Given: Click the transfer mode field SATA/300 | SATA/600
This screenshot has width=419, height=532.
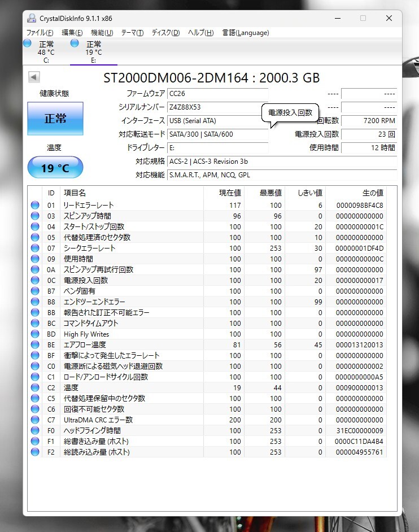Looking at the screenshot, I should [x=218, y=134].
